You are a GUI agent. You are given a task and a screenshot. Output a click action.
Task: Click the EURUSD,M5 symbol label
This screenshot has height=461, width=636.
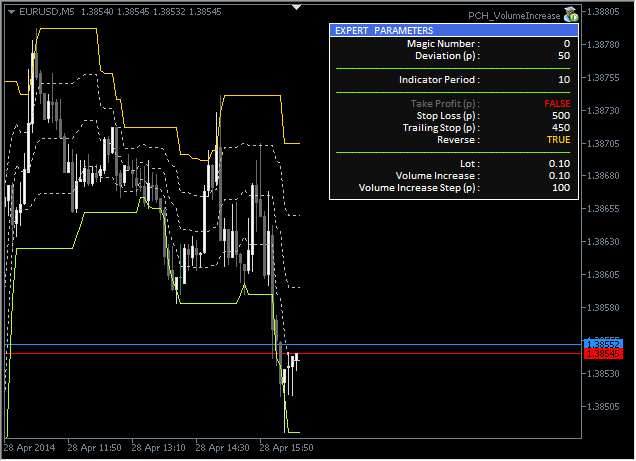click(x=47, y=12)
